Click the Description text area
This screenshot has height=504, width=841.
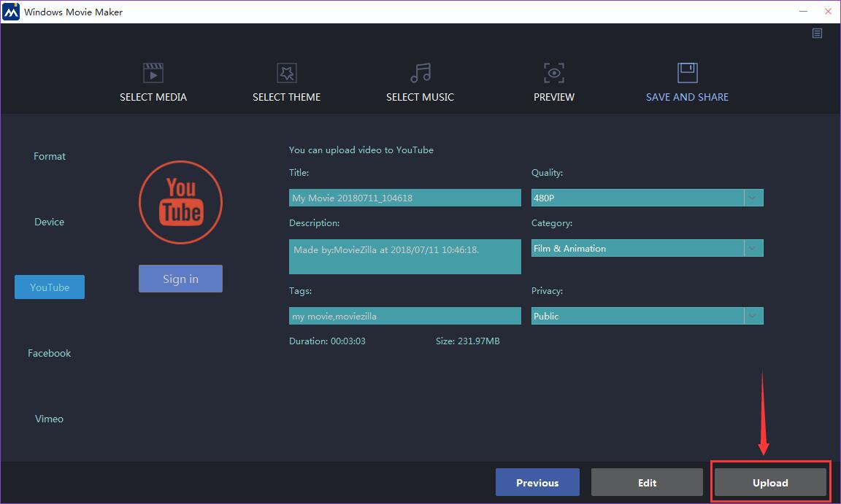tap(405, 257)
